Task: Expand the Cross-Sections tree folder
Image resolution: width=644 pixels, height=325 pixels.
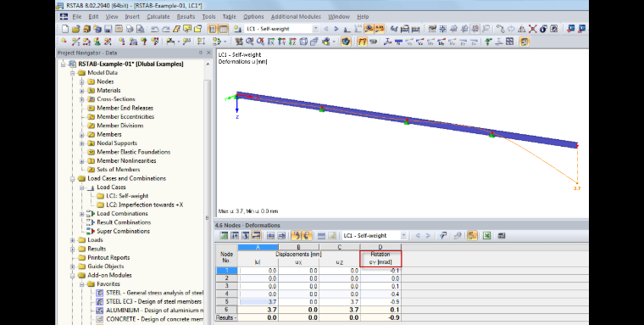Action: tap(82, 99)
